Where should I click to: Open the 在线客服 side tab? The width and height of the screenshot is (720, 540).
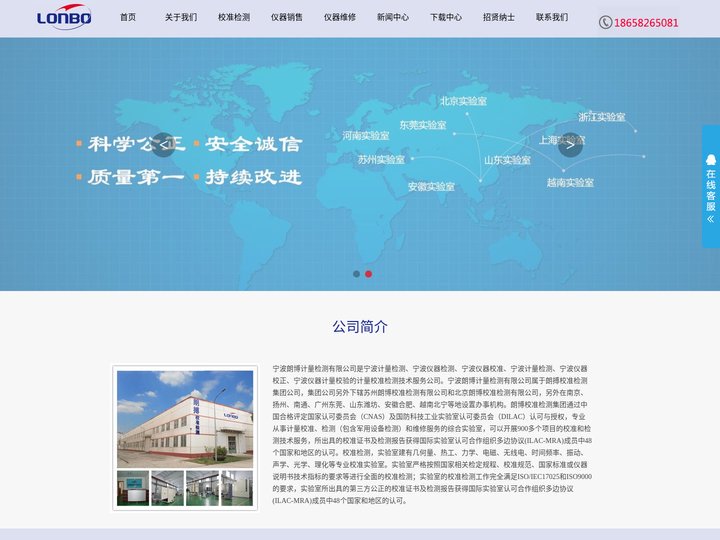point(711,186)
